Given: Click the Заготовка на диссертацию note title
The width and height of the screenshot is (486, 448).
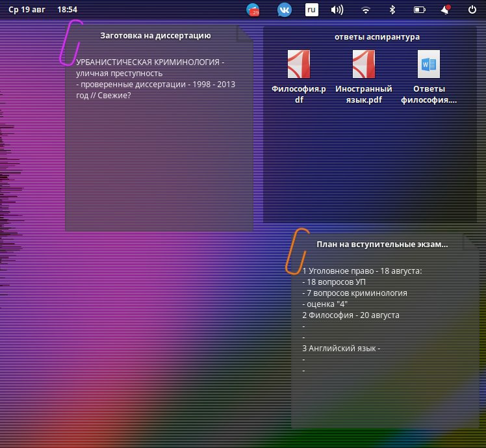Looking at the screenshot, I should click(155, 36).
